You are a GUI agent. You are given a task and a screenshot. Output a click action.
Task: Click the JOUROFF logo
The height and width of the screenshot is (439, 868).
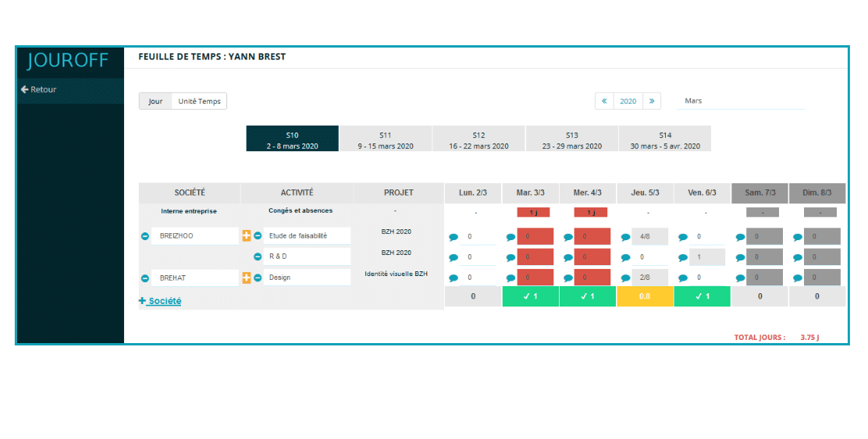click(68, 60)
